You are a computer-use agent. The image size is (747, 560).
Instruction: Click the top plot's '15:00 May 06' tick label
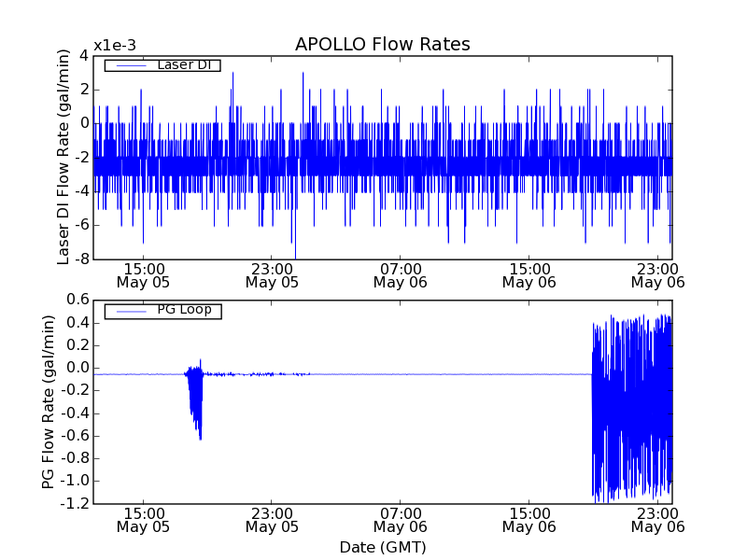click(x=529, y=275)
